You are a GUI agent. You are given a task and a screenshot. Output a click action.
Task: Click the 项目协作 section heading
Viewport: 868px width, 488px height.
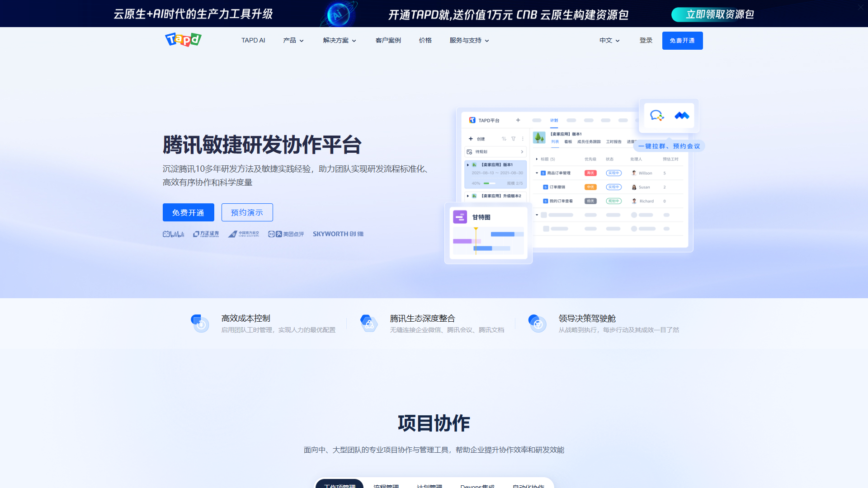(x=434, y=423)
